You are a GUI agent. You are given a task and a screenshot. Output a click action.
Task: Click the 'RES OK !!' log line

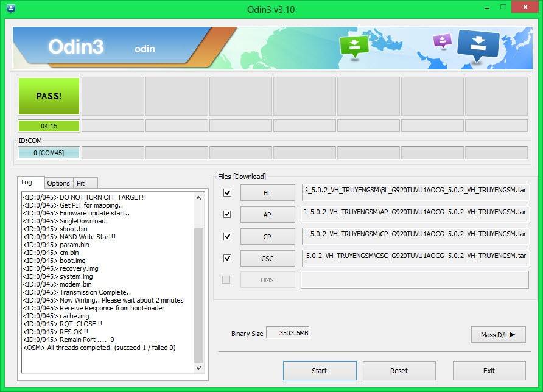56,332
